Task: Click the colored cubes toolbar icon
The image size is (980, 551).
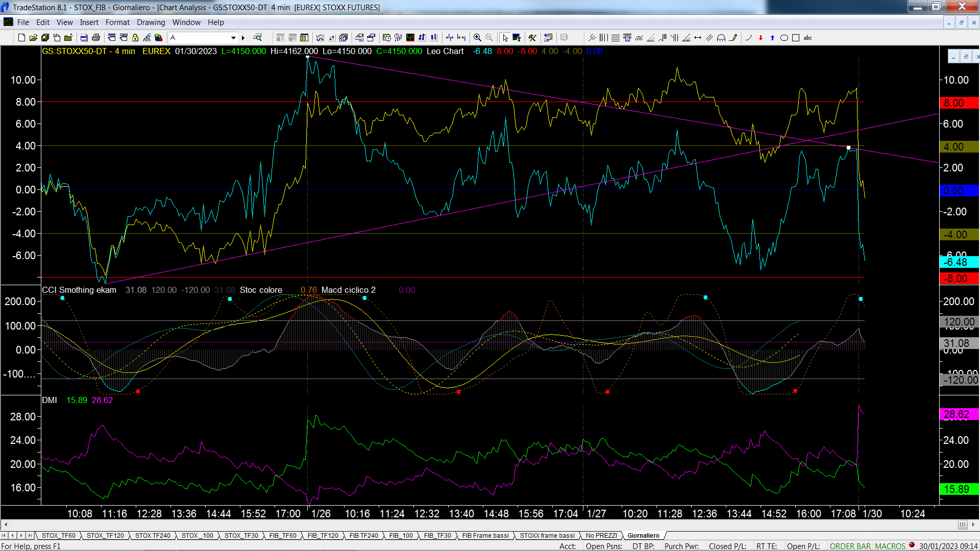Action: (x=159, y=38)
